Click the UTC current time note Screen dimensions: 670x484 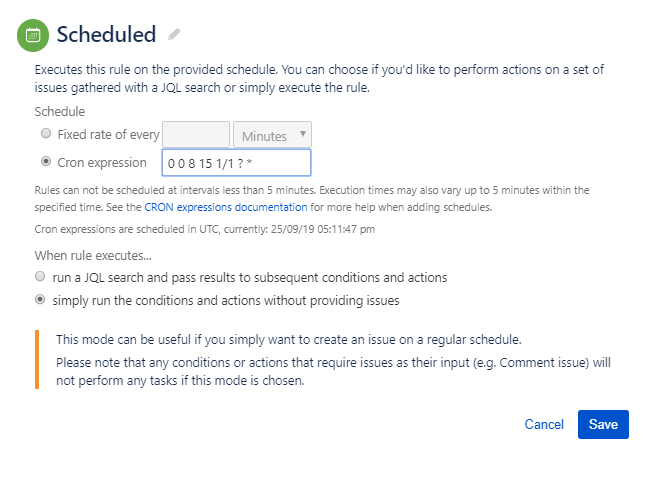click(205, 229)
